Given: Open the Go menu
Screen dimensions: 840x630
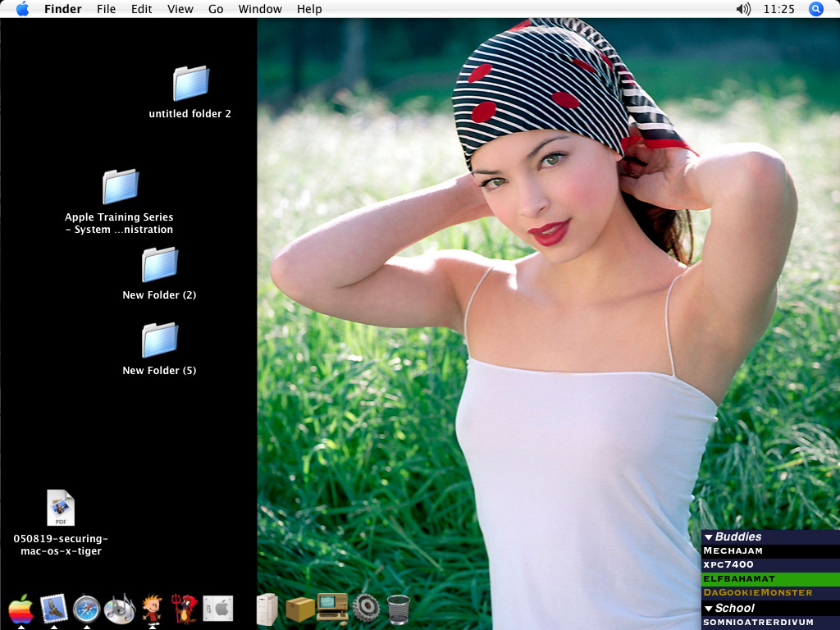Looking at the screenshot, I should pos(216,9).
